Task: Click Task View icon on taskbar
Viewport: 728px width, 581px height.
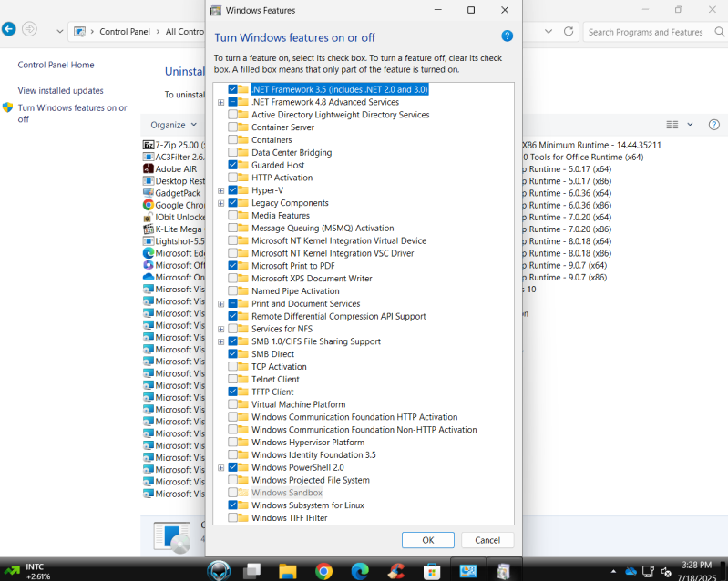Action: click(252, 571)
